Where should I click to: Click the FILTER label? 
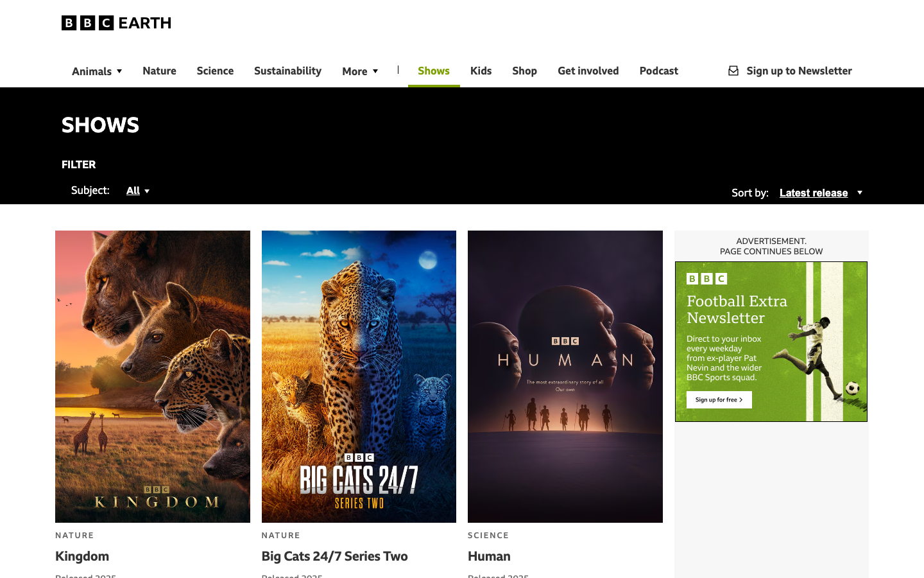click(78, 164)
